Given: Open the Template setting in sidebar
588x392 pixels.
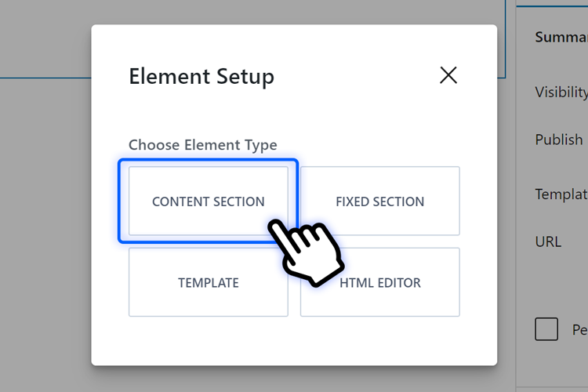Looking at the screenshot, I should [x=561, y=194].
